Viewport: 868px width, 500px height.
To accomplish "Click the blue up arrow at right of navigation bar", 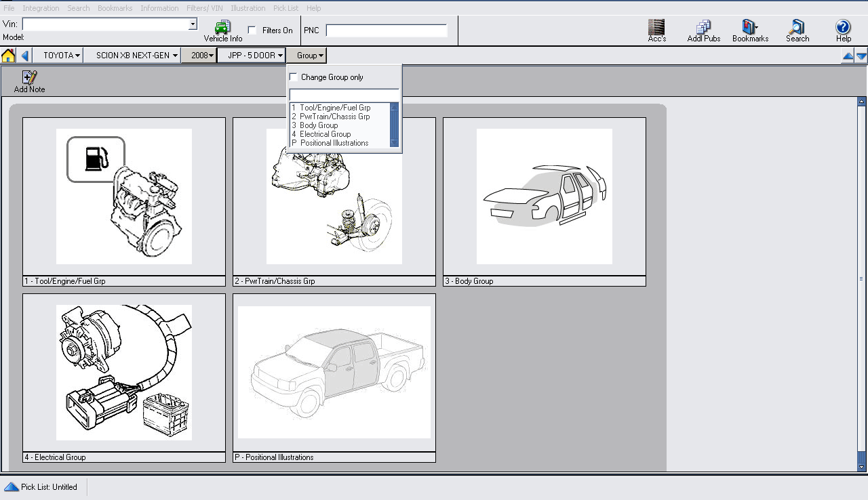I will click(x=848, y=57).
